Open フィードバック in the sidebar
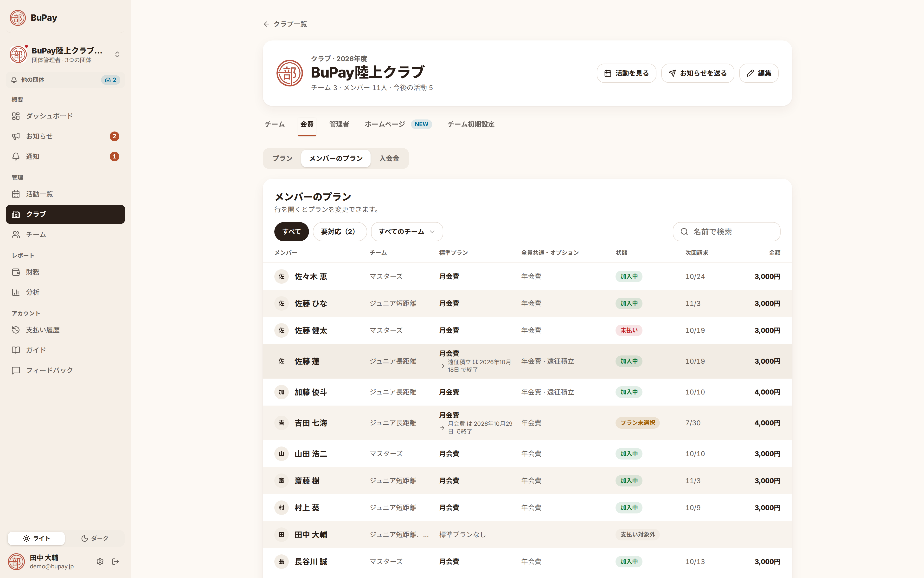This screenshot has width=924, height=578. click(65, 370)
